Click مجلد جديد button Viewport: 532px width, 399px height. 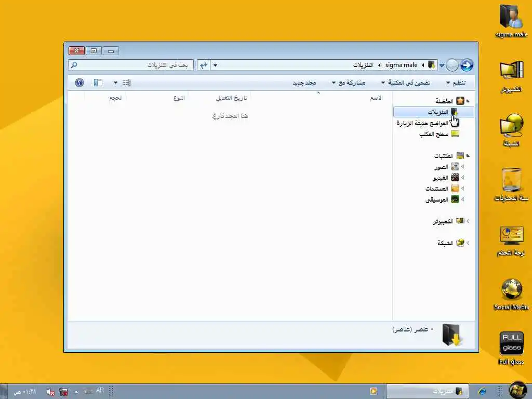[304, 83]
